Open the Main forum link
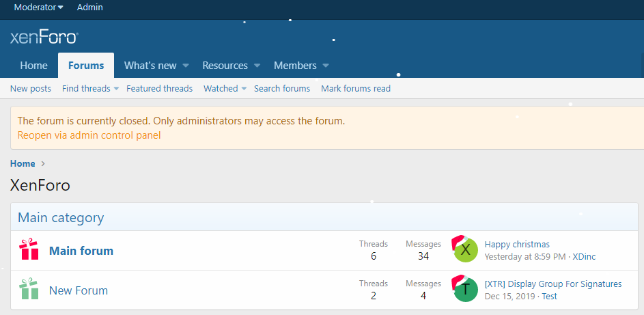The image size is (644, 315). point(81,251)
